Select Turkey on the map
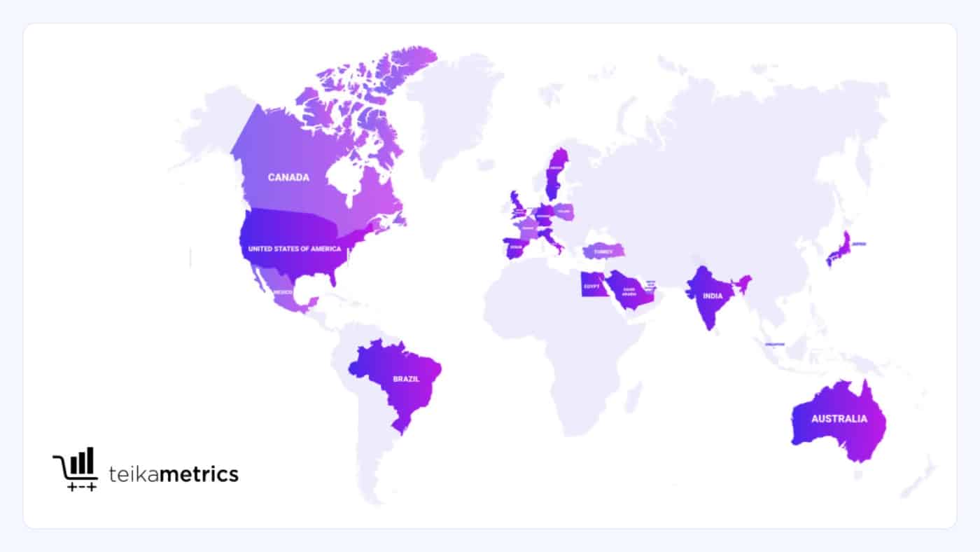Viewport: 980px width, 552px height. tap(603, 251)
